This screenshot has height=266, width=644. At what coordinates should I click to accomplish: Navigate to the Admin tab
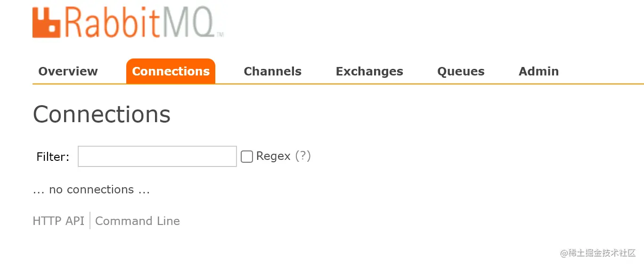coord(538,71)
